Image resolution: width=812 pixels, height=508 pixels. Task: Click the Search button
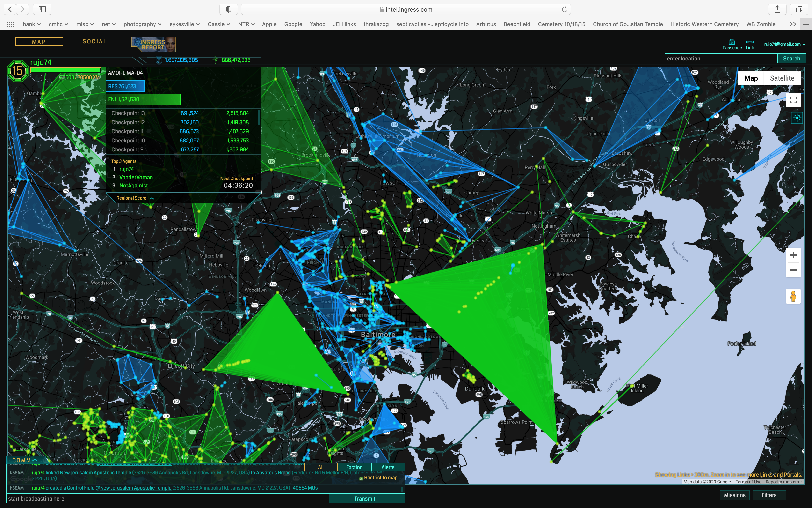tap(791, 59)
